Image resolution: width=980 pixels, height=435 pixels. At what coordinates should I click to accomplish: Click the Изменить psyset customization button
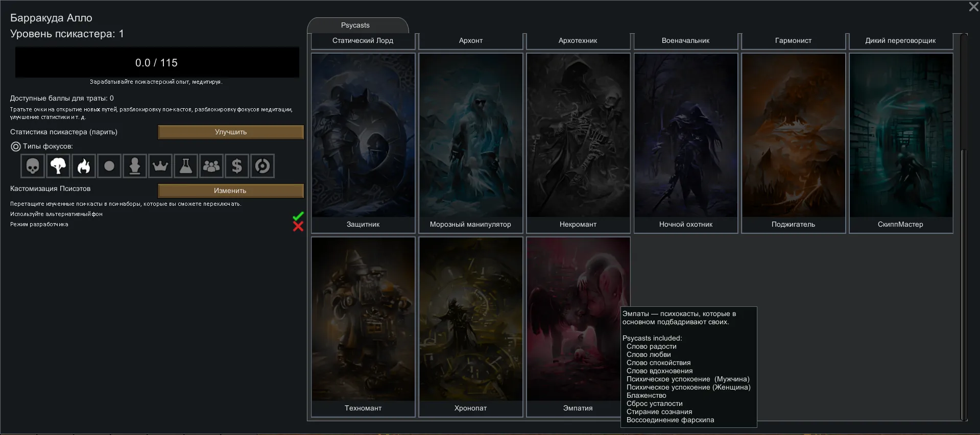coord(230,190)
